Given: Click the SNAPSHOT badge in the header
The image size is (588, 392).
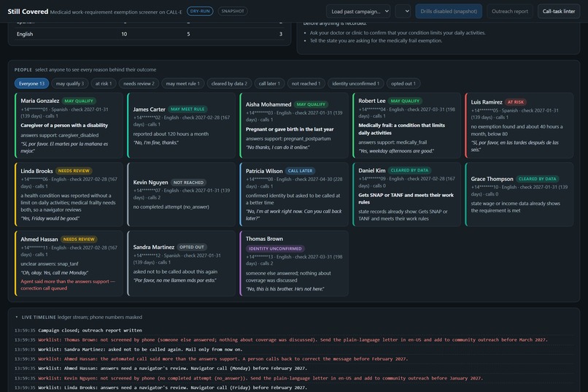Looking at the screenshot, I should click(x=233, y=11).
